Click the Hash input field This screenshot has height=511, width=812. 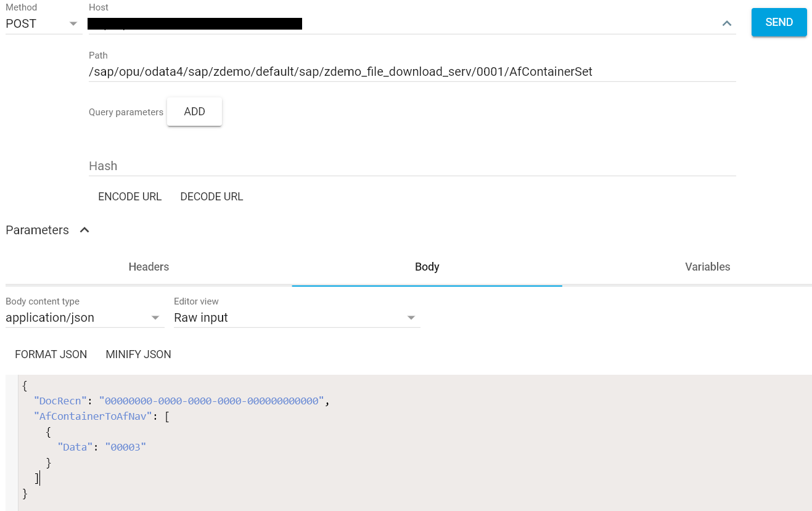coord(412,166)
